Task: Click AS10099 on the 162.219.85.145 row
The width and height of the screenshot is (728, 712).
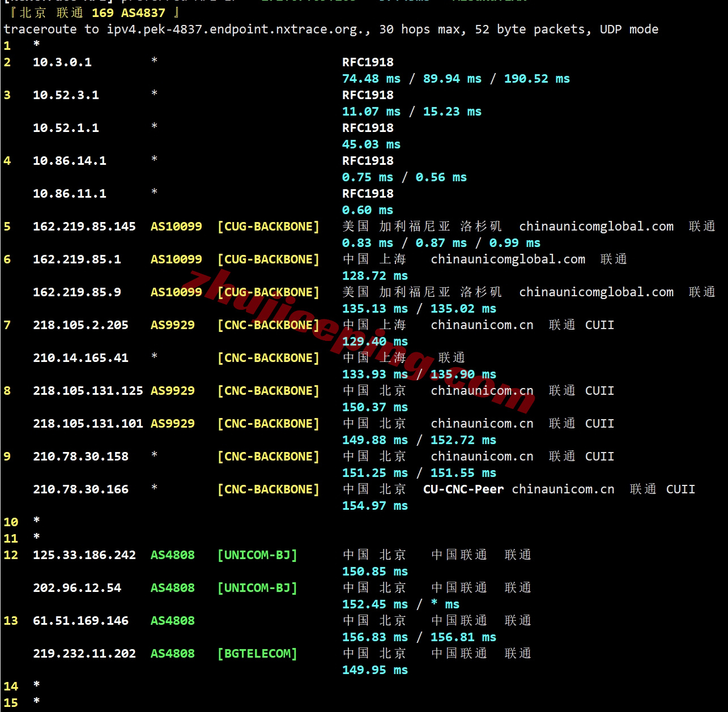Action: pyautogui.click(x=176, y=227)
